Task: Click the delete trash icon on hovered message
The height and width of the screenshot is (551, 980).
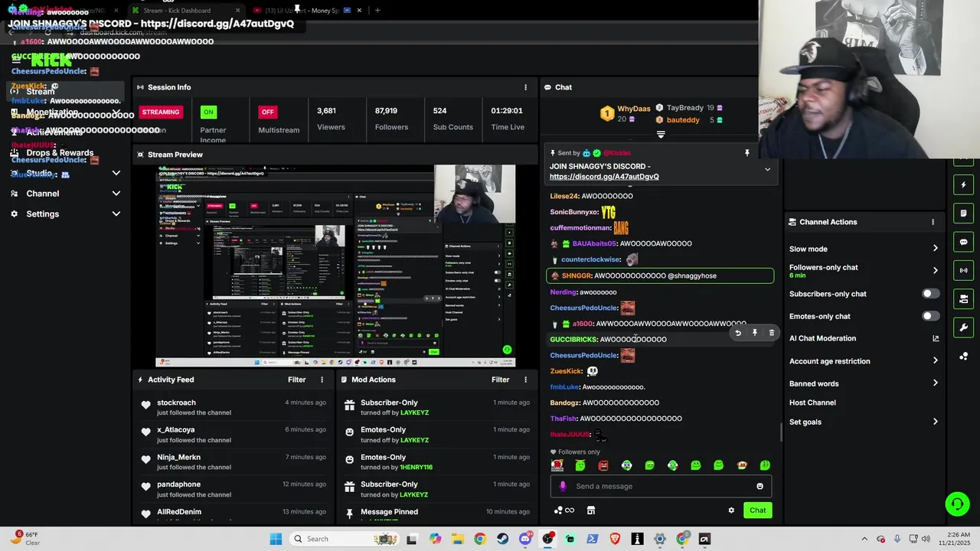Action: point(772,333)
